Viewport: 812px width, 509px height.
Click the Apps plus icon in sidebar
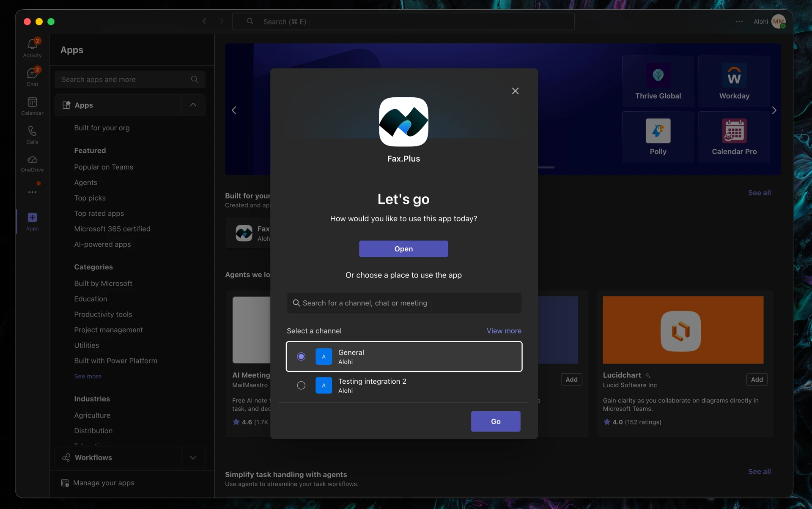point(32,217)
